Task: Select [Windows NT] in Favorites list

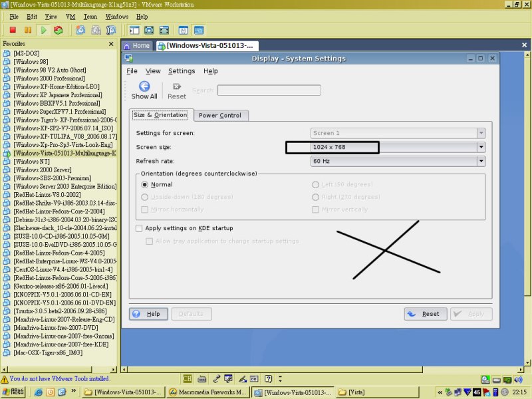Action: pos(31,162)
